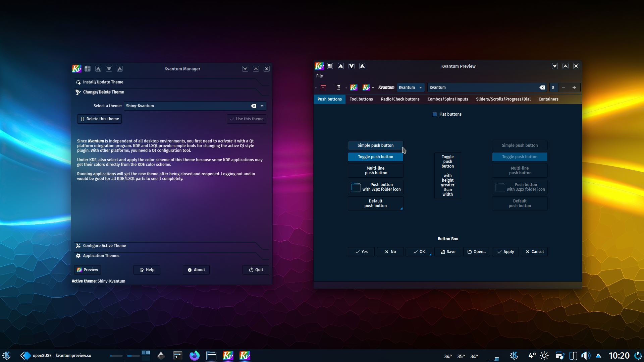The height and width of the screenshot is (362, 644).
Task: Open the theme dropdown arrow next to Shiny-Kvantum
Action: (262, 106)
